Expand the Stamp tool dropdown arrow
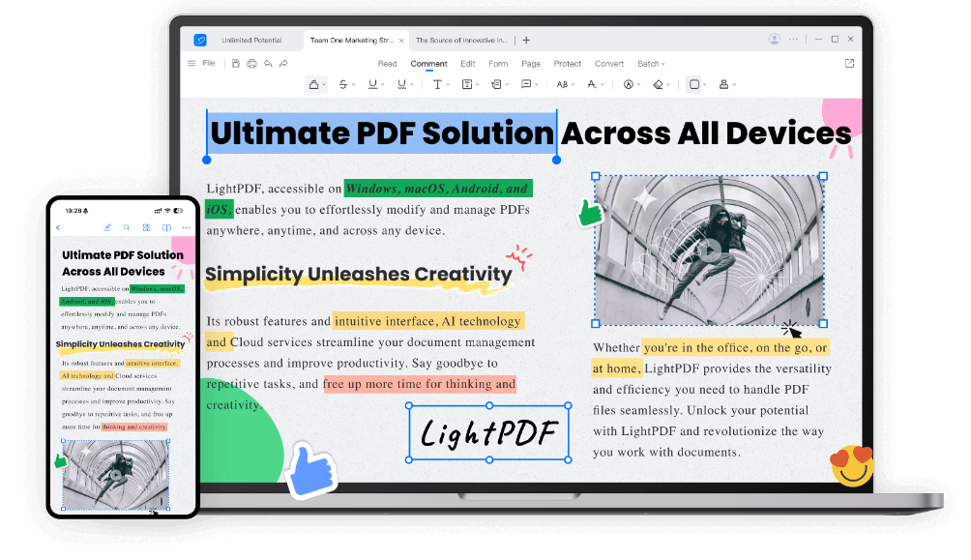Image resolution: width=971 pixels, height=560 pixels. pyautogui.click(x=734, y=85)
